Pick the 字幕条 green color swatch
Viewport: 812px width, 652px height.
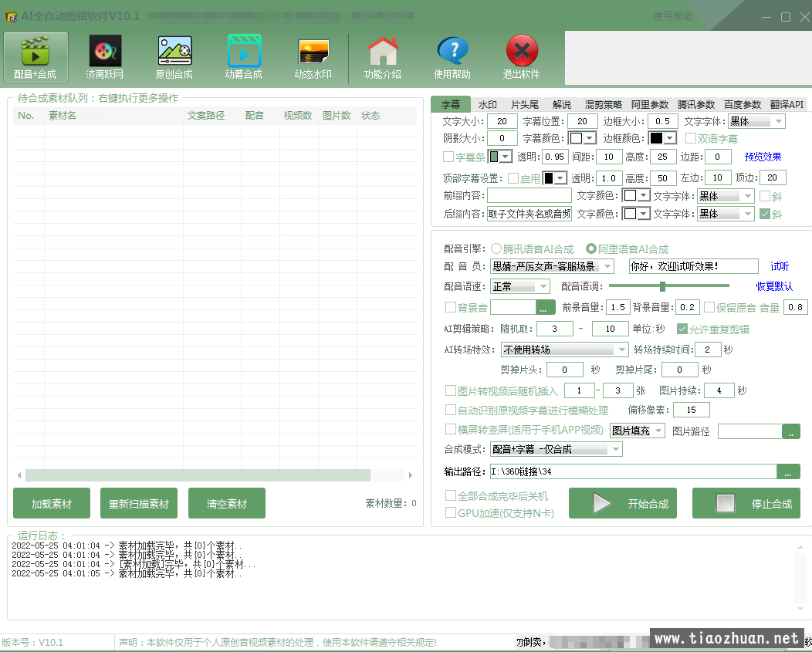[x=494, y=157]
